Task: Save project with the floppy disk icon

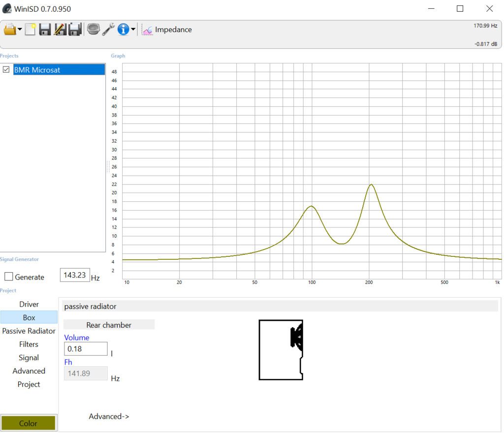Action: tap(45, 30)
